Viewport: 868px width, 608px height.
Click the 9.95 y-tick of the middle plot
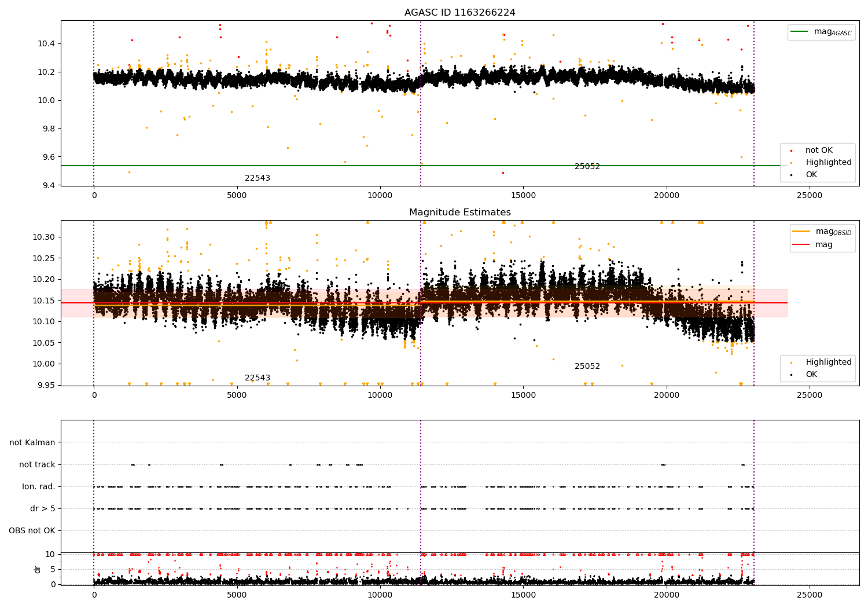pos(46,386)
